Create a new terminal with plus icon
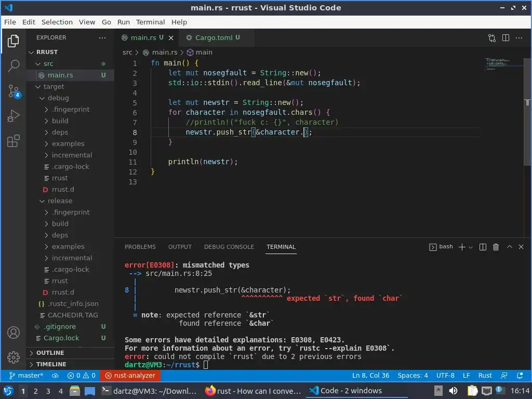This screenshot has height=399, width=532. (x=462, y=247)
